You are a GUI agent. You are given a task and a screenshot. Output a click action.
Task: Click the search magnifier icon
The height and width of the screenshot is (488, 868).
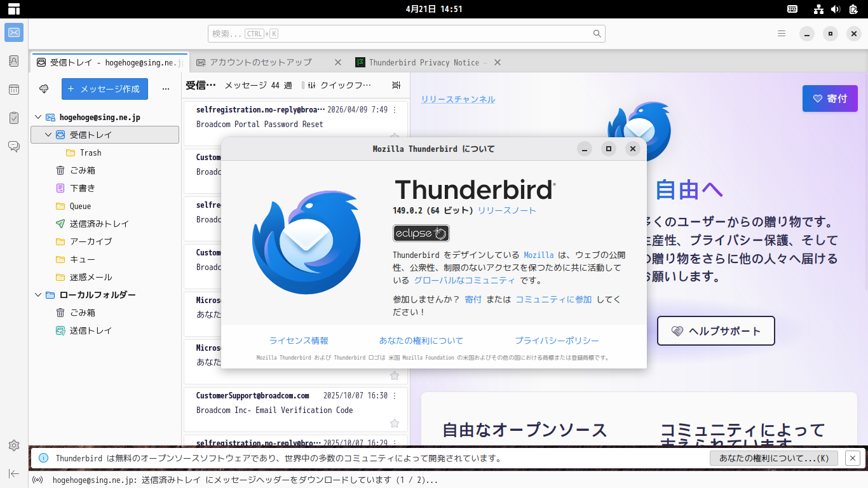click(x=597, y=34)
